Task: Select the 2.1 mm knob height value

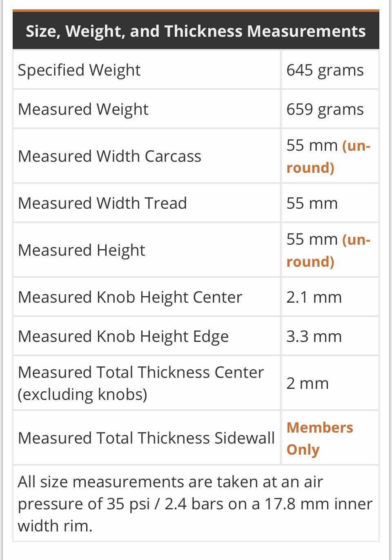Action: [314, 297]
